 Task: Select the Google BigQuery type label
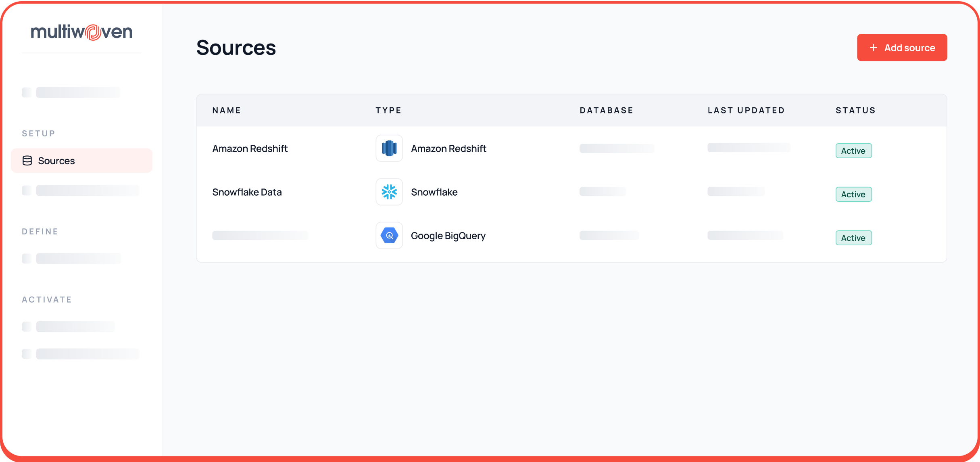[448, 236]
